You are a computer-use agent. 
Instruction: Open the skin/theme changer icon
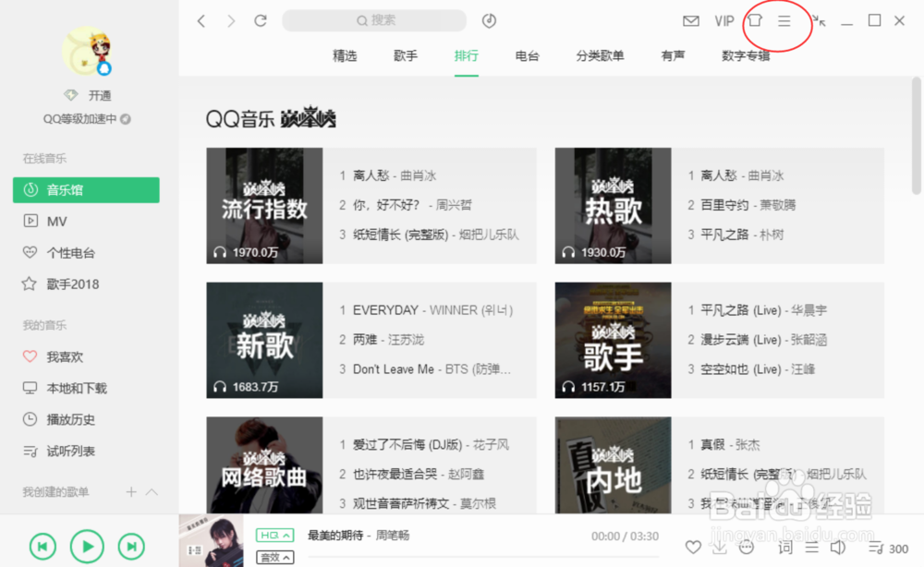pos(753,20)
